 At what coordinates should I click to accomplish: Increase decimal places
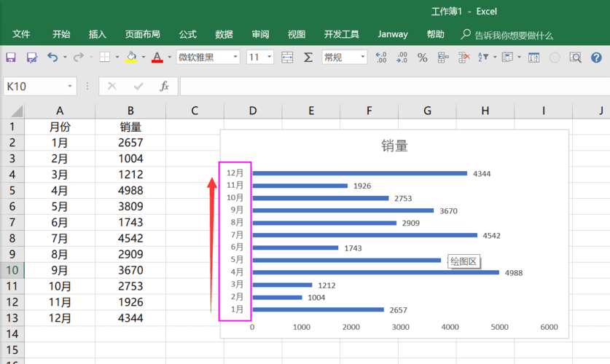click(381, 58)
